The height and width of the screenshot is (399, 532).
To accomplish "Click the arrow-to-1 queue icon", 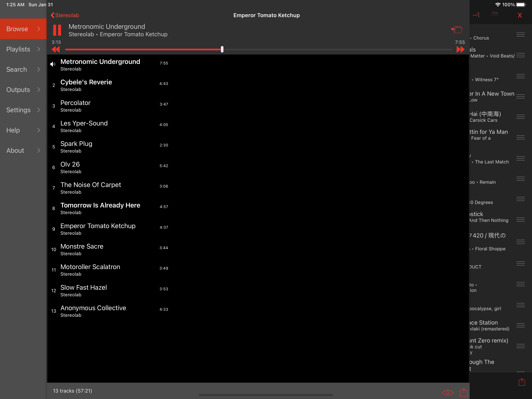I will 476,15.
